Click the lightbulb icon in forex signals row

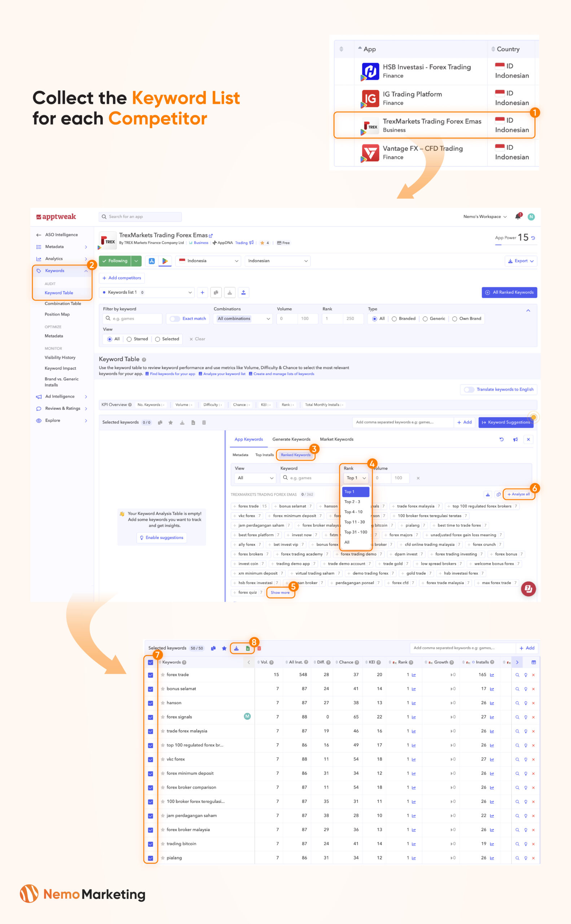point(525,717)
